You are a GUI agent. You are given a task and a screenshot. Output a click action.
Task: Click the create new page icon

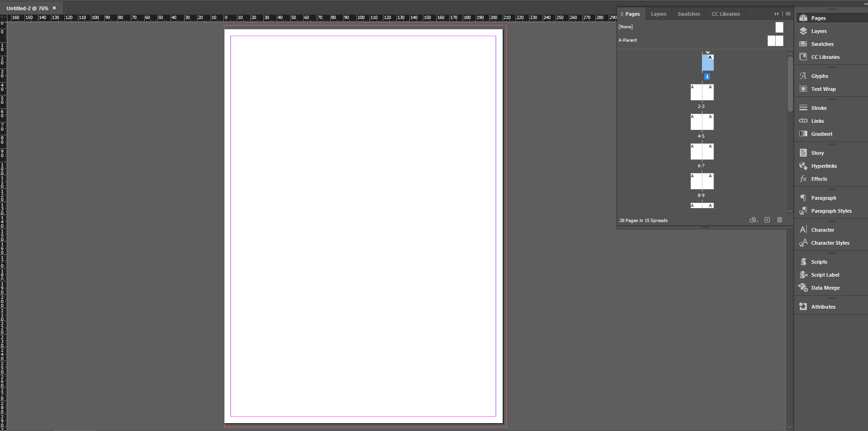click(x=767, y=220)
